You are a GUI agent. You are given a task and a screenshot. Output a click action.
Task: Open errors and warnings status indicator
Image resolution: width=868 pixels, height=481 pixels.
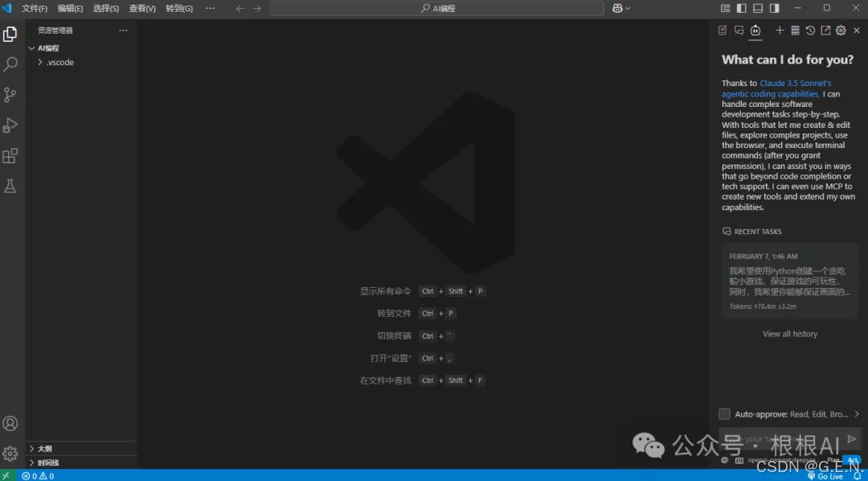click(x=38, y=476)
